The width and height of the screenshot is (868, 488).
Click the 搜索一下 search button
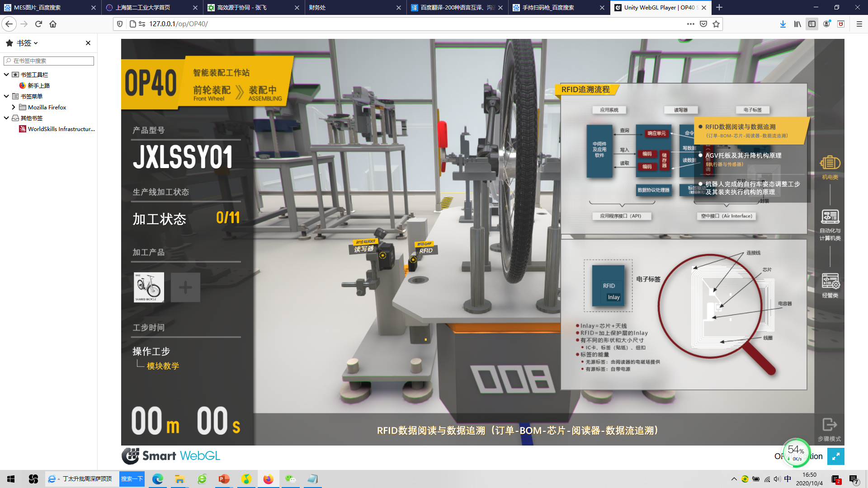click(x=132, y=479)
